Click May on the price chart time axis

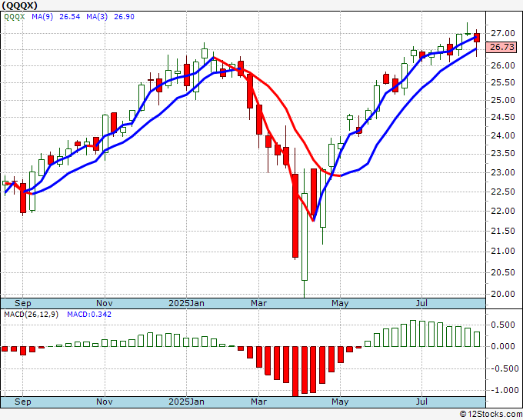pos(340,303)
